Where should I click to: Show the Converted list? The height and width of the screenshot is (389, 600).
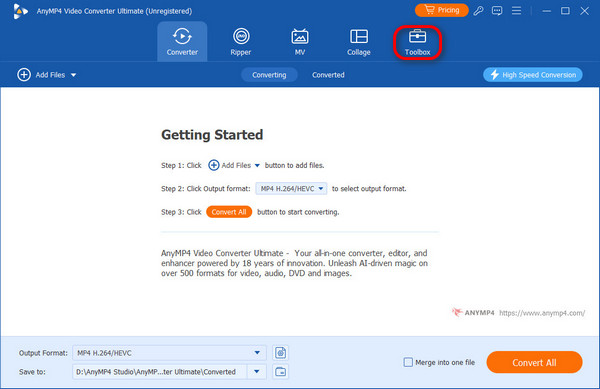coord(328,75)
